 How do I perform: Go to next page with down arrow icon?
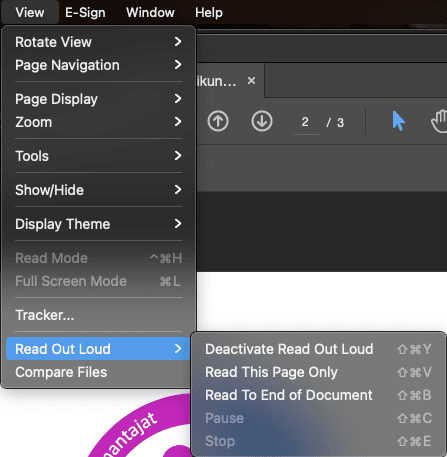[x=262, y=121]
